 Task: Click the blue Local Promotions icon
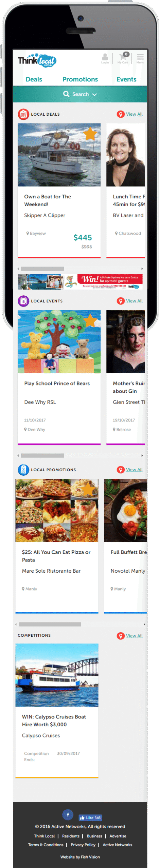pos(23,470)
